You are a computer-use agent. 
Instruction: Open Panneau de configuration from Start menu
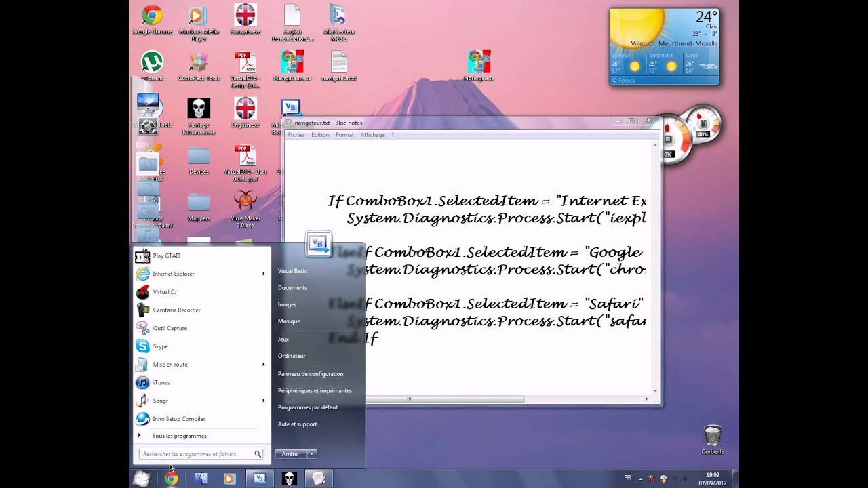click(x=311, y=374)
